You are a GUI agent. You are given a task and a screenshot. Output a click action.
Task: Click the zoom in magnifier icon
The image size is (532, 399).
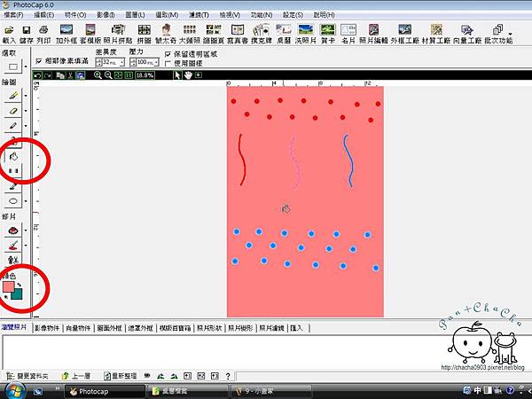pos(98,75)
